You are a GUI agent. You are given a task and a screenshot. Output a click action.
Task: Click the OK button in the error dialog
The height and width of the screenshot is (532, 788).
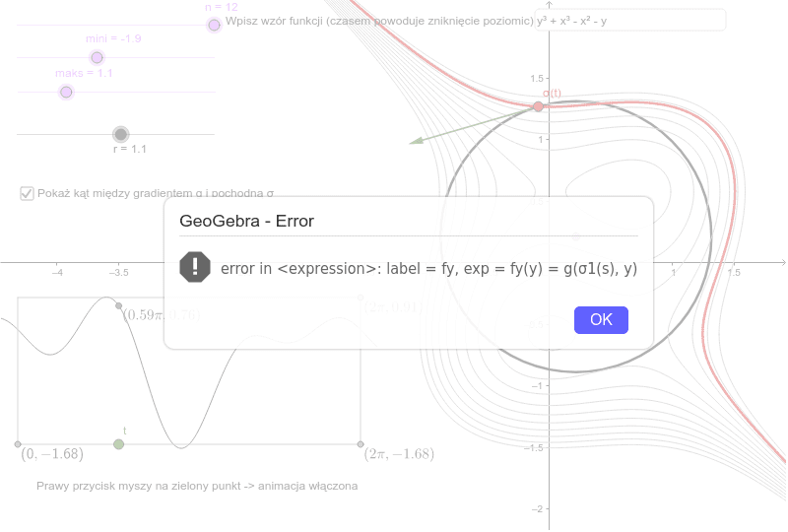pos(601,320)
